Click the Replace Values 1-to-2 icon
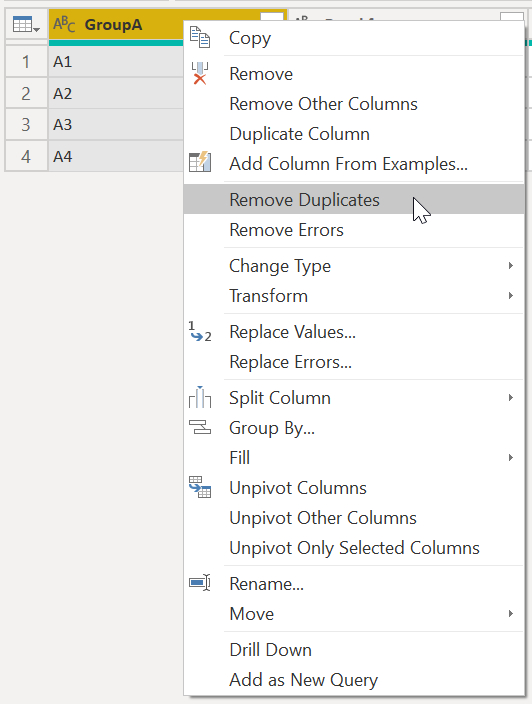Screen dimensions: 532x704 point(200,331)
